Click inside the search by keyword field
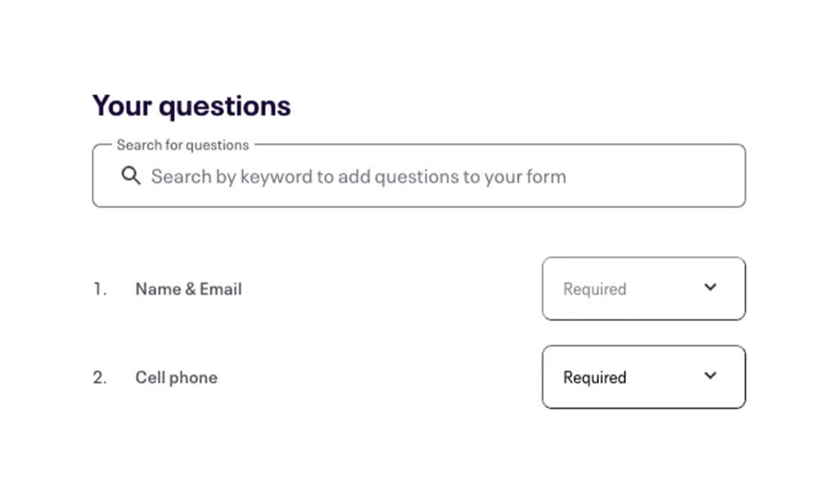This screenshot has height=504, width=838. (419, 176)
